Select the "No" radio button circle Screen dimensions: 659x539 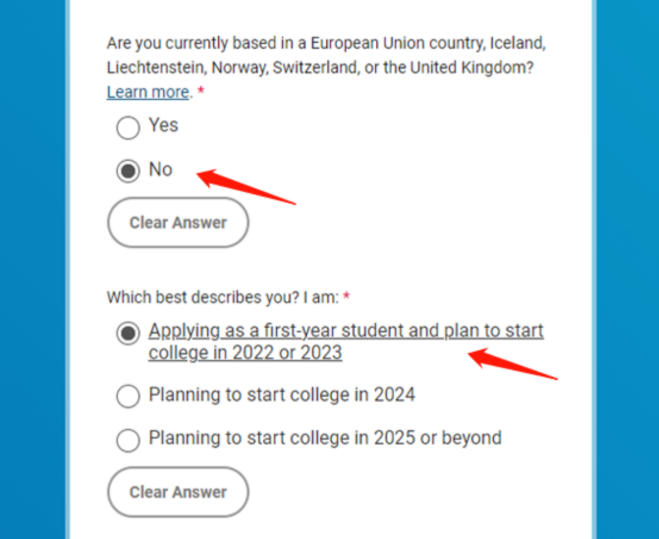click(x=128, y=171)
